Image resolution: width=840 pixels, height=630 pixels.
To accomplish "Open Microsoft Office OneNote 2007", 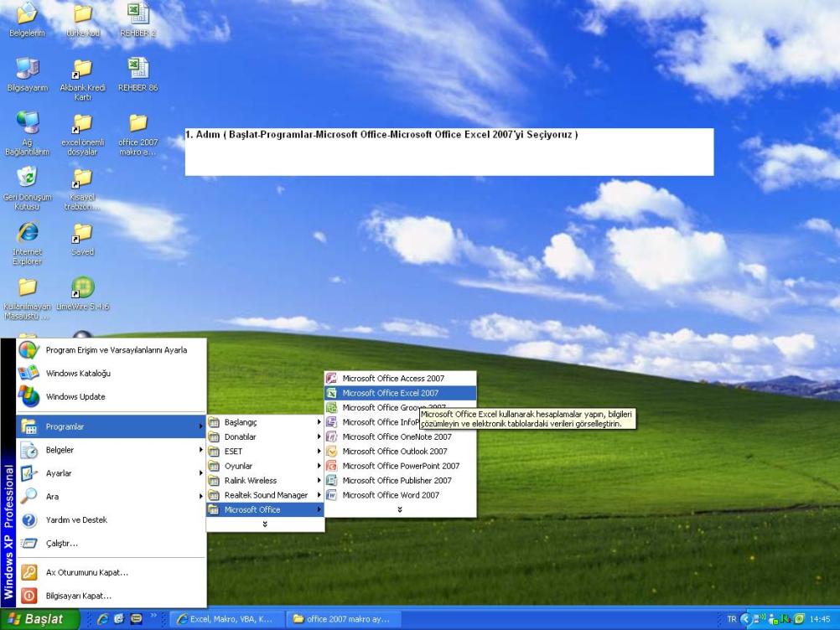I will pos(400,436).
